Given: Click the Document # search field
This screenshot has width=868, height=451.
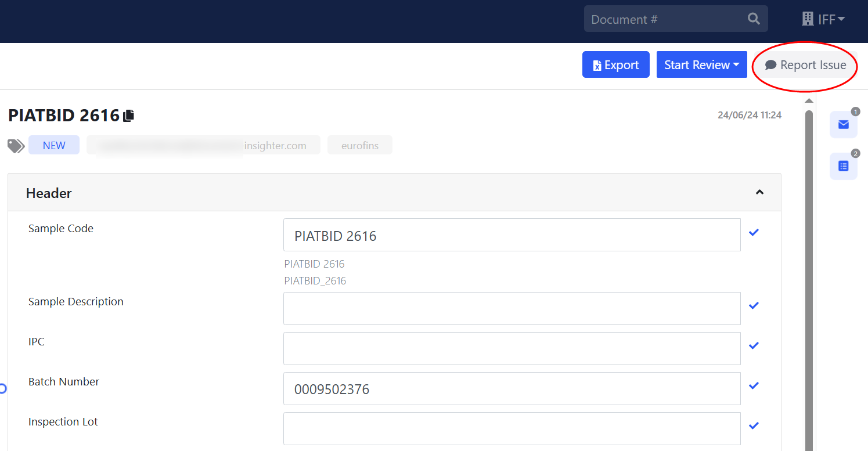Looking at the screenshot, I should click(x=665, y=19).
